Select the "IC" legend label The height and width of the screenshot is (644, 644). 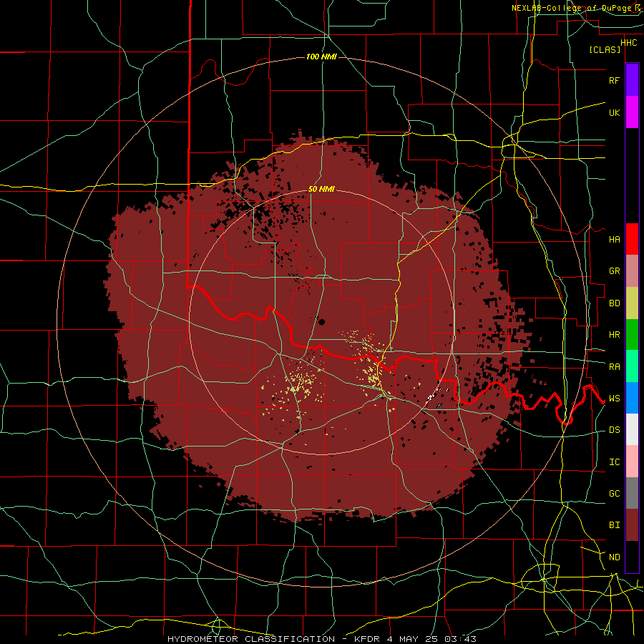614,462
